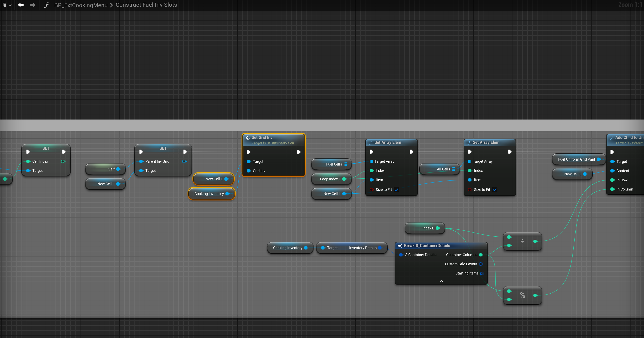This screenshot has height=338, width=644.
Task: Click Set Grid Inv output exec pin
Action: click(x=298, y=152)
